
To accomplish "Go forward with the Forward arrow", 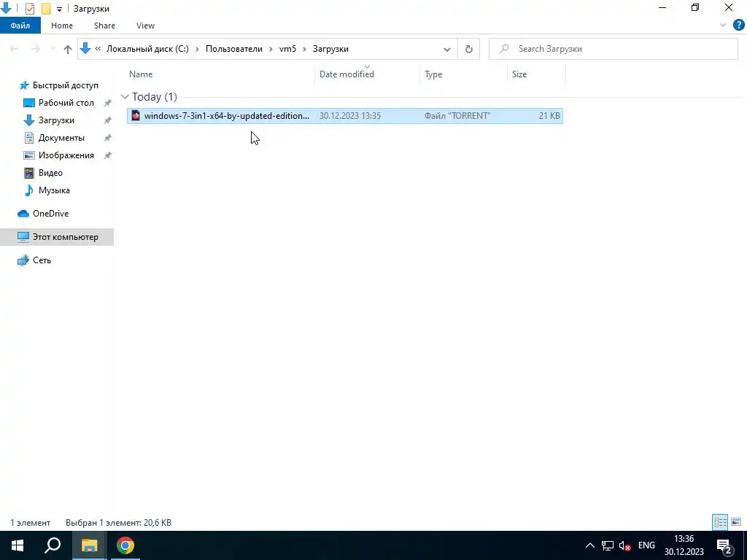I will 35,49.
